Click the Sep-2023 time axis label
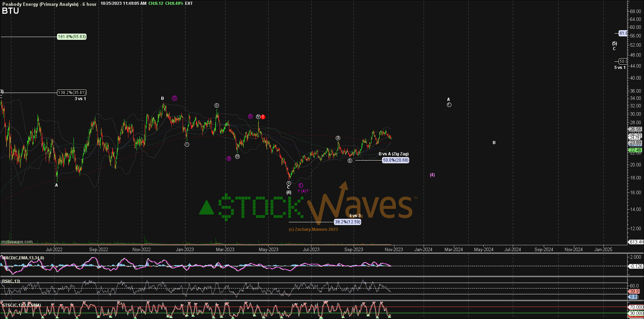The width and height of the screenshot is (644, 319). tap(354, 249)
